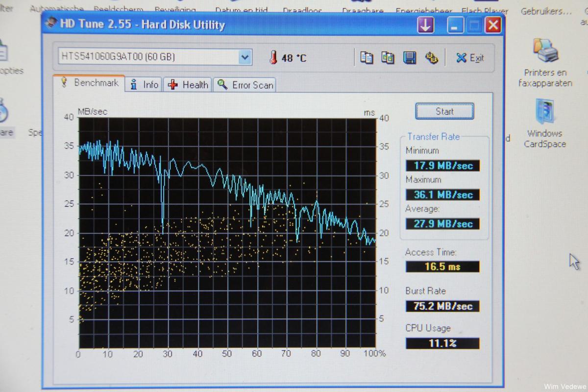Screen dimensions: 588x392
Task: Open the Health tab
Action: tap(189, 85)
